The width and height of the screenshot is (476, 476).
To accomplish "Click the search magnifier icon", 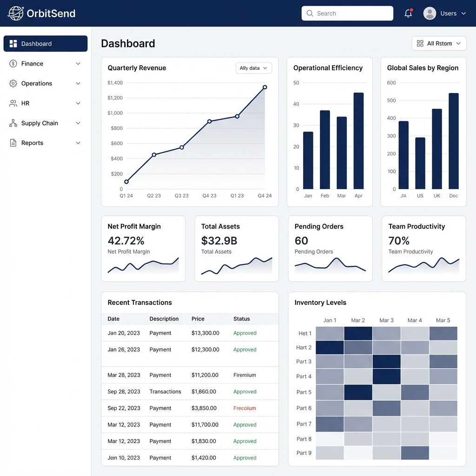I will click(x=310, y=13).
